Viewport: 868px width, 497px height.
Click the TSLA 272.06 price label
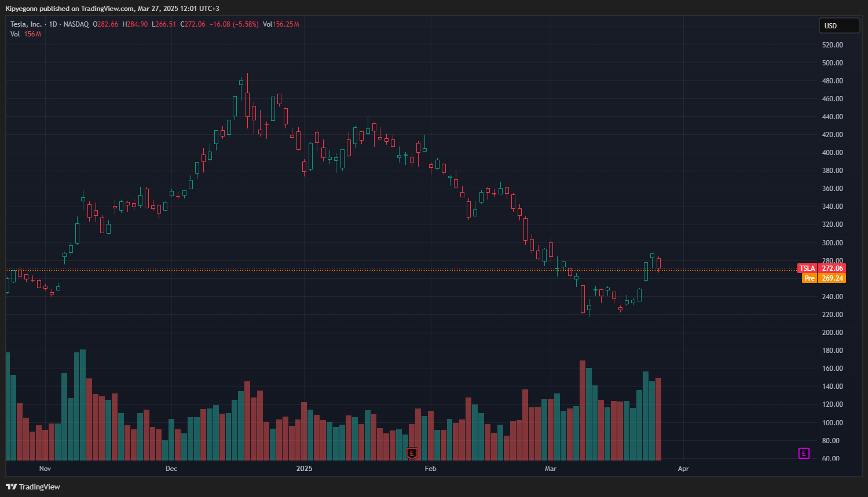coord(822,268)
